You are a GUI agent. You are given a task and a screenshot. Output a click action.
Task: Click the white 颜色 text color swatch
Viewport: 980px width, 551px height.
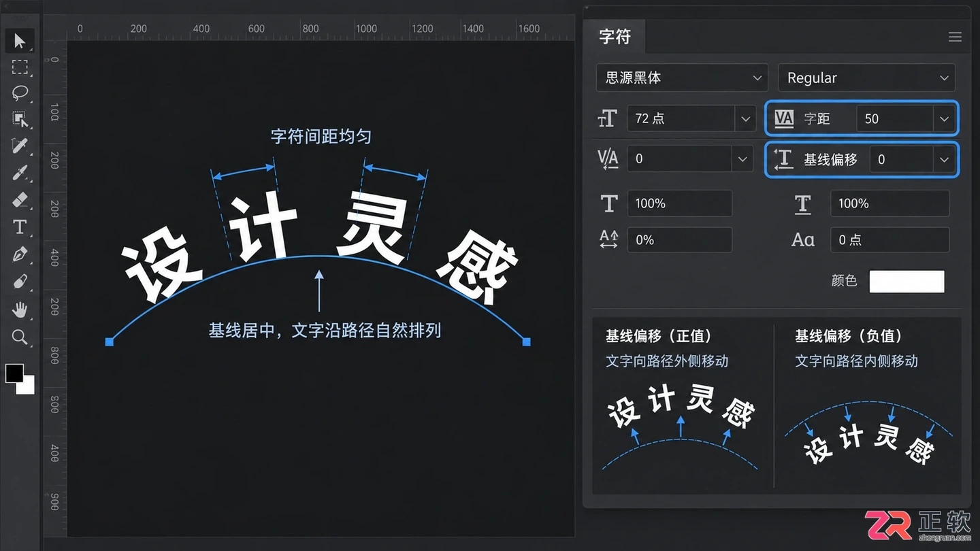(x=906, y=281)
